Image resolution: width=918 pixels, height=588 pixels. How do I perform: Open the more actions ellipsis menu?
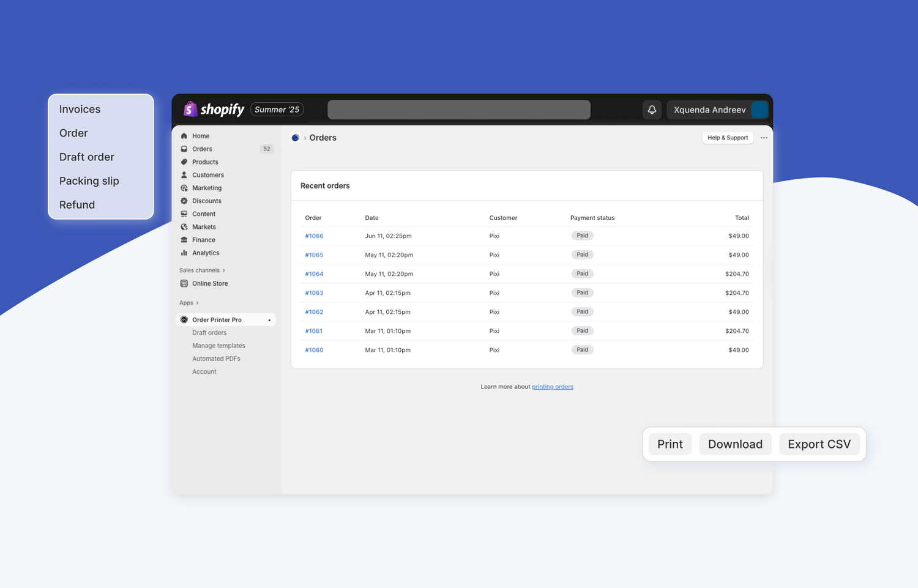click(x=763, y=138)
